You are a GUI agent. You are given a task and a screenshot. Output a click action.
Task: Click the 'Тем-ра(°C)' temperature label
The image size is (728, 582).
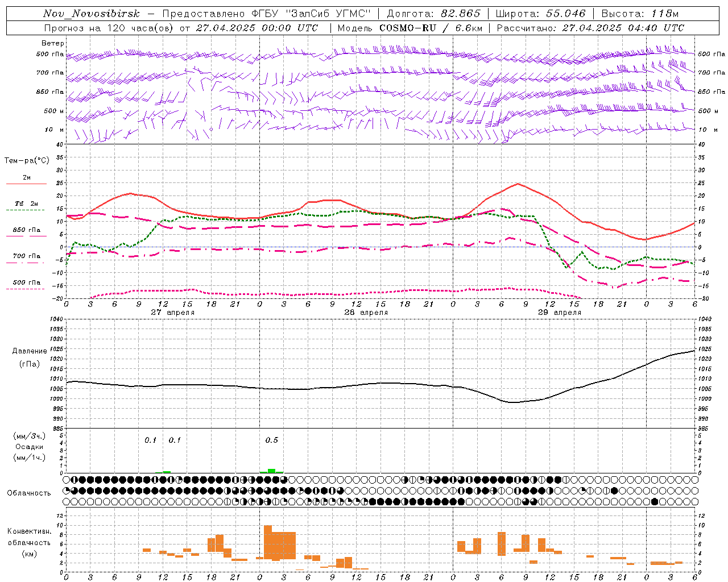point(27,161)
